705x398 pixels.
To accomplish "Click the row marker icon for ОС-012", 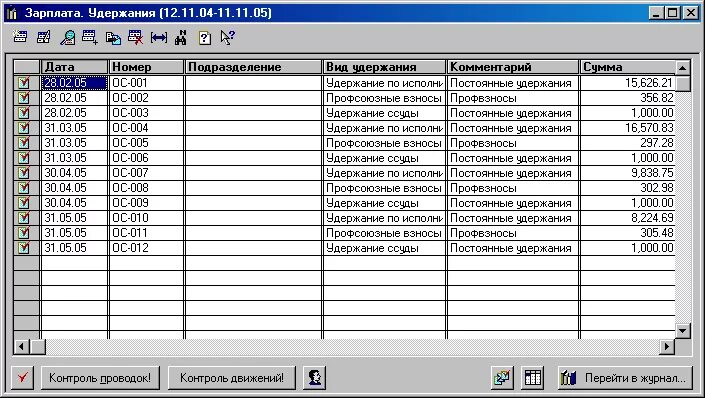I will (x=24, y=247).
